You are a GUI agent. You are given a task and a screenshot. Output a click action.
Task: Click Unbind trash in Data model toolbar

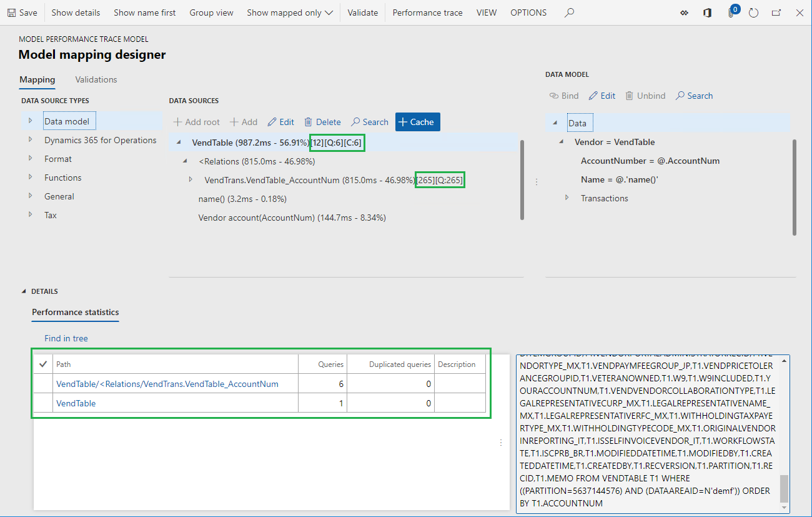tap(645, 96)
